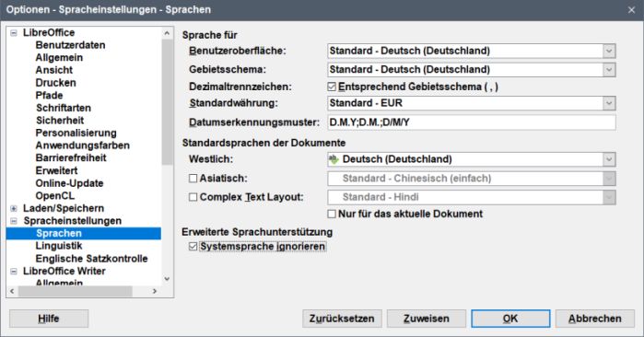This screenshot has width=644, height=337.
Task: Select Barrierefreiheit in the options tree
Action: [71, 158]
